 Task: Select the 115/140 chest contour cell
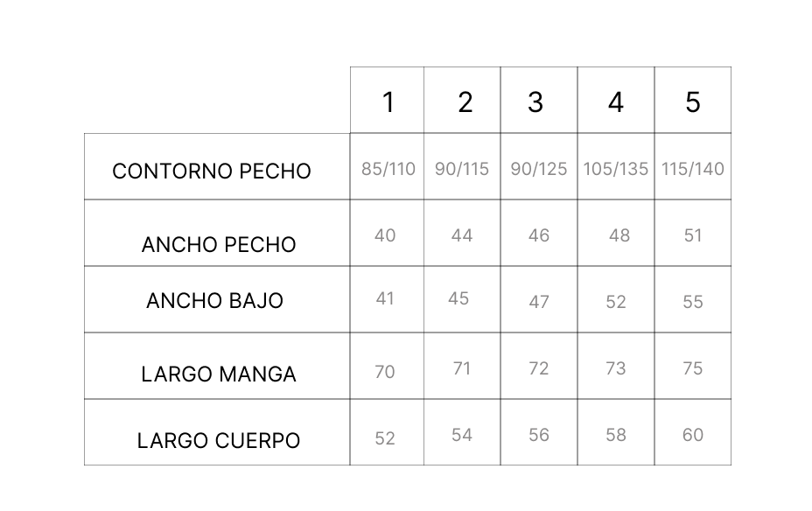pyautogui.click(x=693, y=169)
